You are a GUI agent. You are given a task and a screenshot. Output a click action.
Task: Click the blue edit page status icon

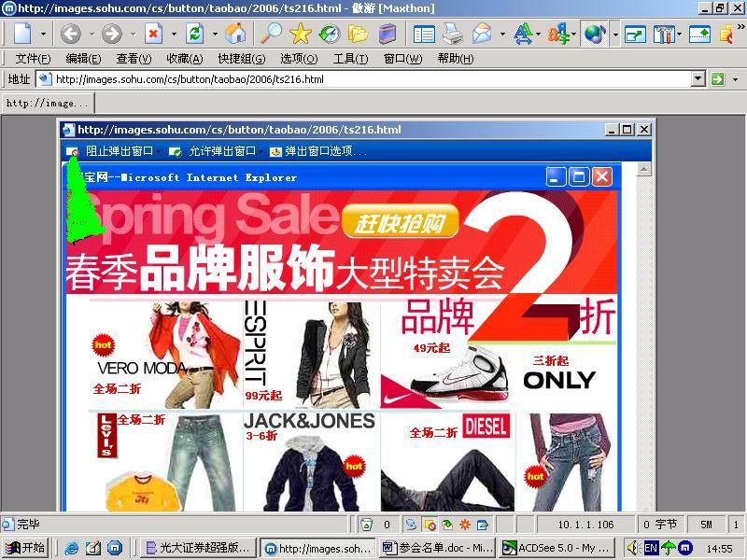(482, 525)
